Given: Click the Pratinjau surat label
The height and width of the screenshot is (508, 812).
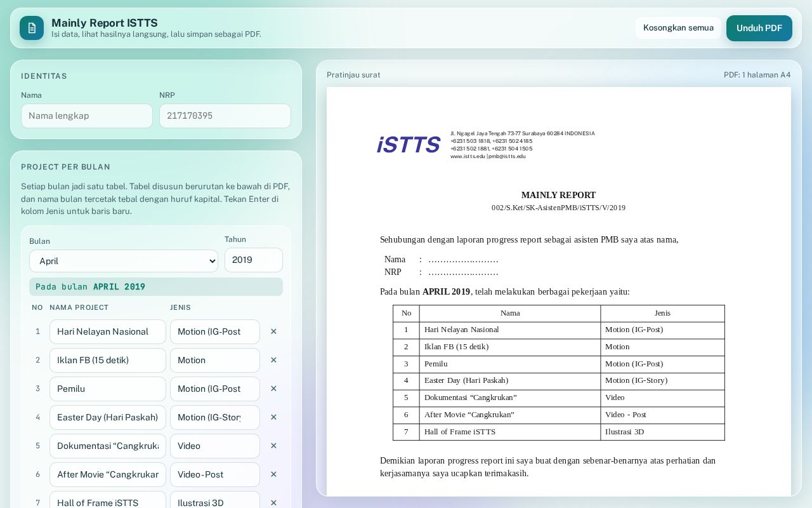Looking at the screenshot, I should click(353, 75).
